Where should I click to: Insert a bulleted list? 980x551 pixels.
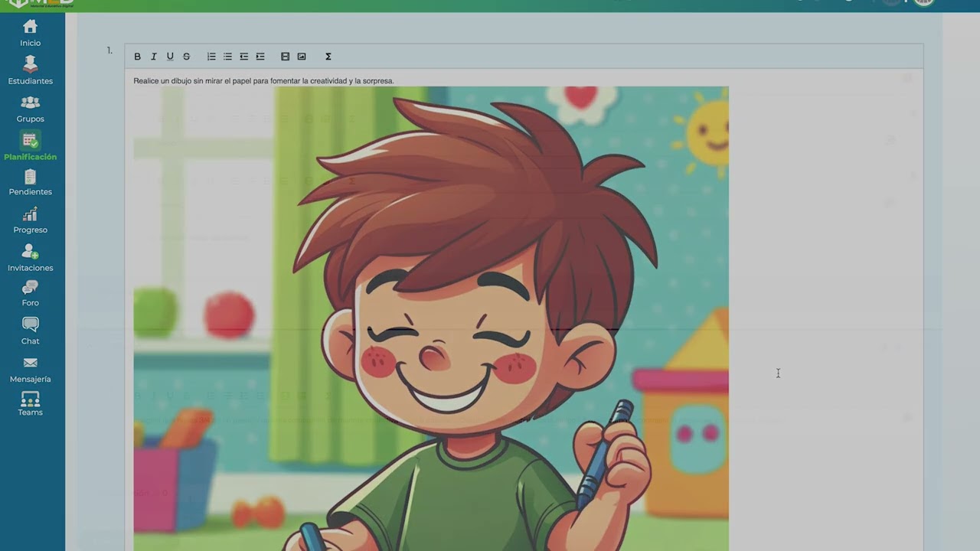pos(227,57)
